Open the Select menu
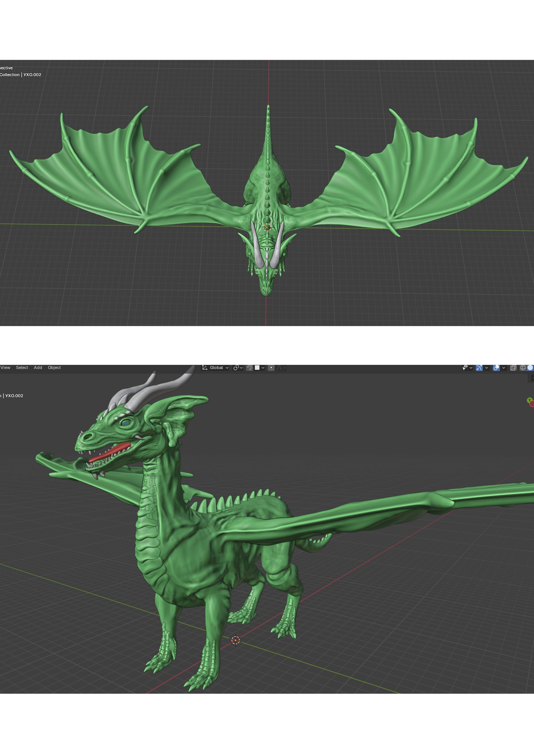 coord(22,367)
